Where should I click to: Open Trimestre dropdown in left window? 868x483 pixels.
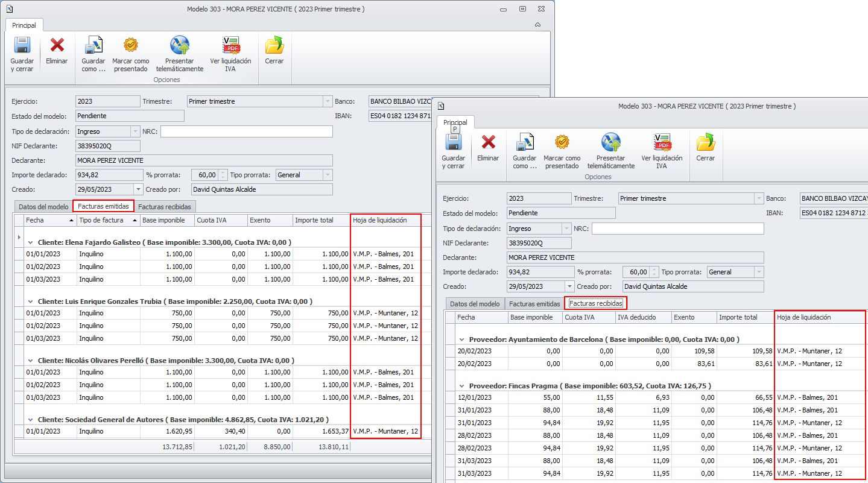(328, 101)
